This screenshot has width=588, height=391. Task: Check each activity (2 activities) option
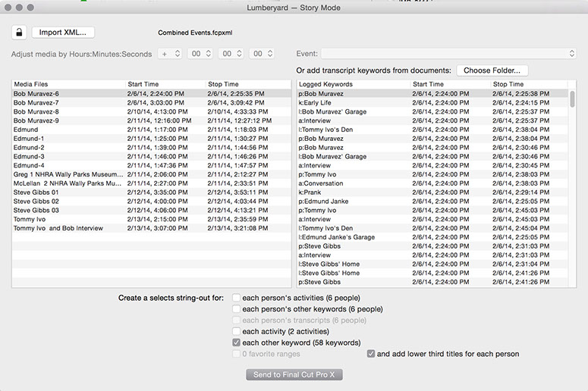236,331
